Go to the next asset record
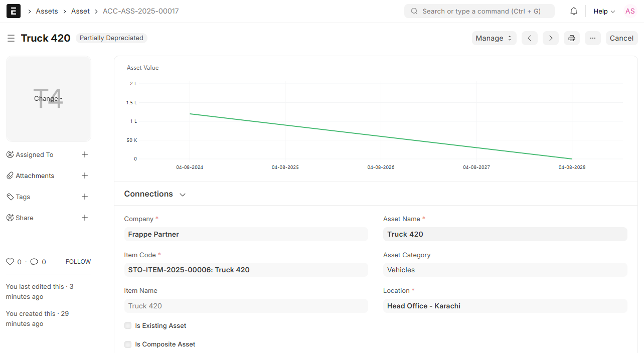The image size is (644, 353). click(x=551, y=38)
